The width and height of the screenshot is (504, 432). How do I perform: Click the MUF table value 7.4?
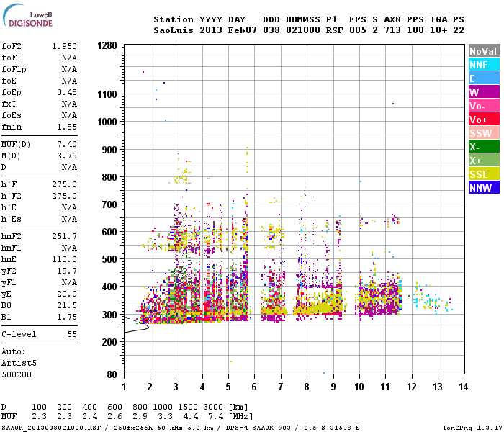(x=216, y=416)
